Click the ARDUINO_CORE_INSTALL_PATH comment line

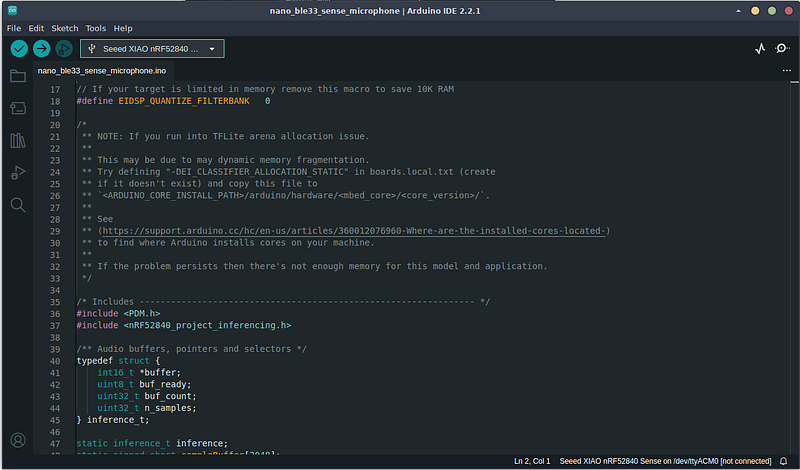(286, 195)
